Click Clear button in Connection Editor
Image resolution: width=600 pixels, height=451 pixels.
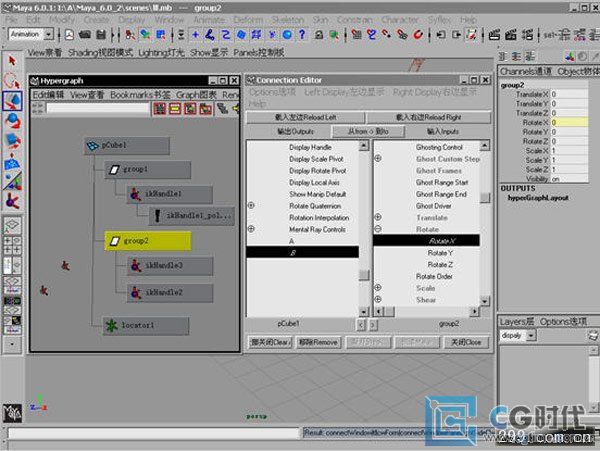click(270, 342)
